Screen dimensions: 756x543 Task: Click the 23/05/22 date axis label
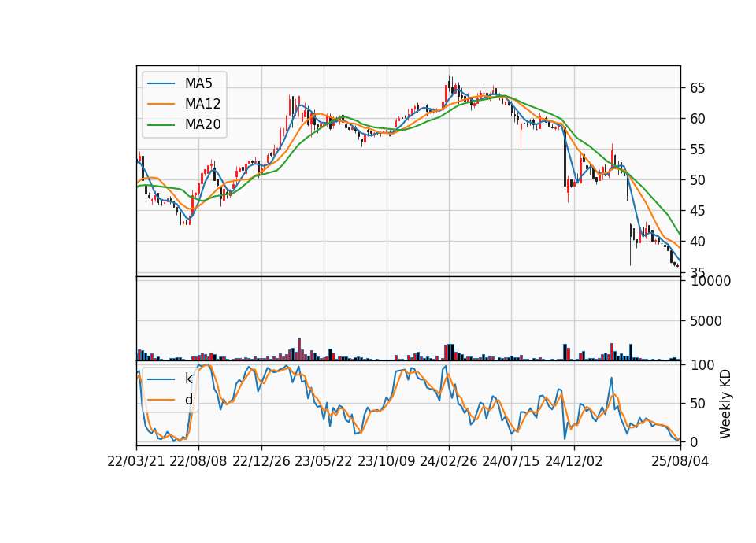(x=324, y=461)
